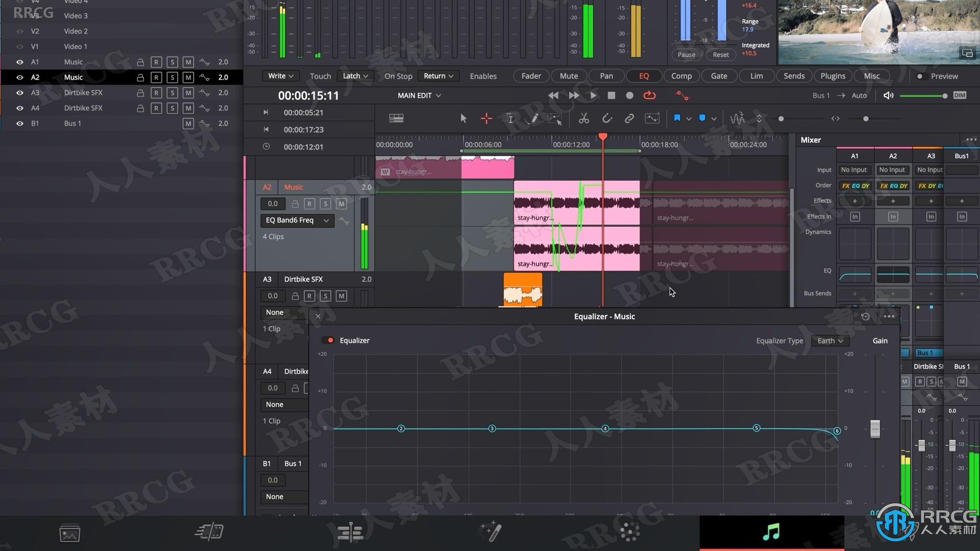
Task: Select the Razor/Cut tool in timeline
Action: tap(583, 118)
